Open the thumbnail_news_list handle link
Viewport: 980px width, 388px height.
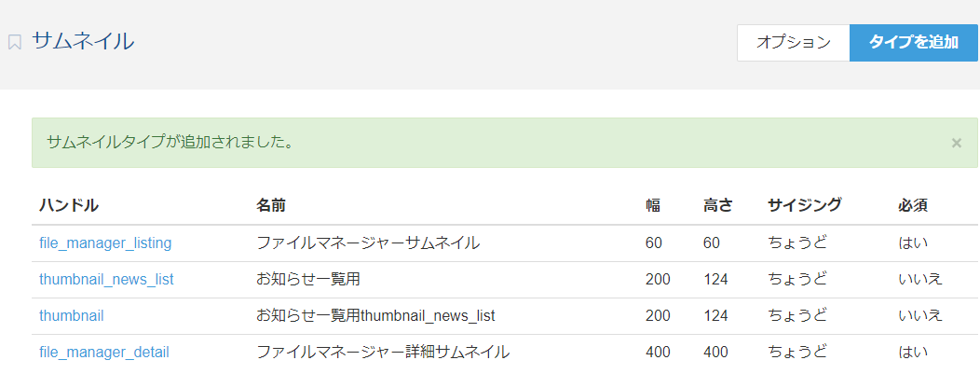click(106, 279)
